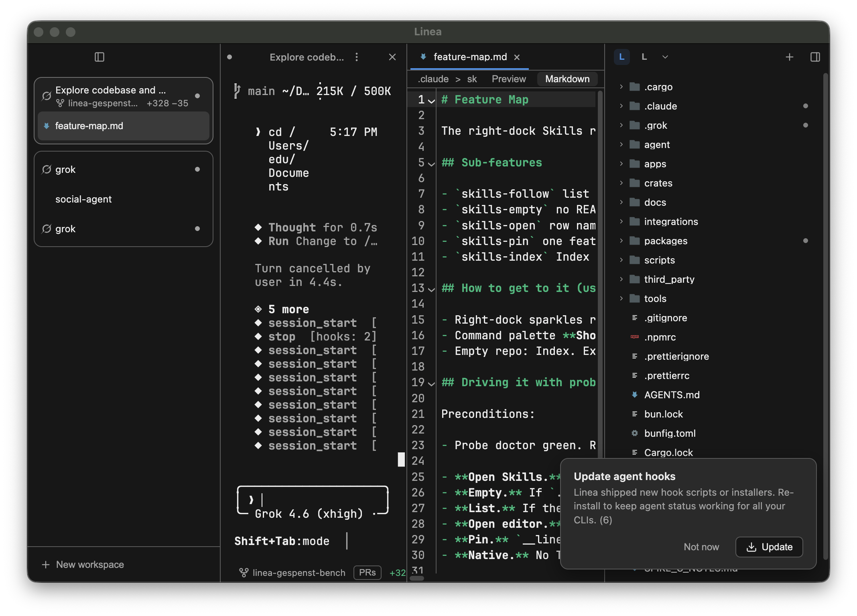Click the terminal prompt input box
The height and width of the screenshot is (616, 857).
(x=313, y=500)
